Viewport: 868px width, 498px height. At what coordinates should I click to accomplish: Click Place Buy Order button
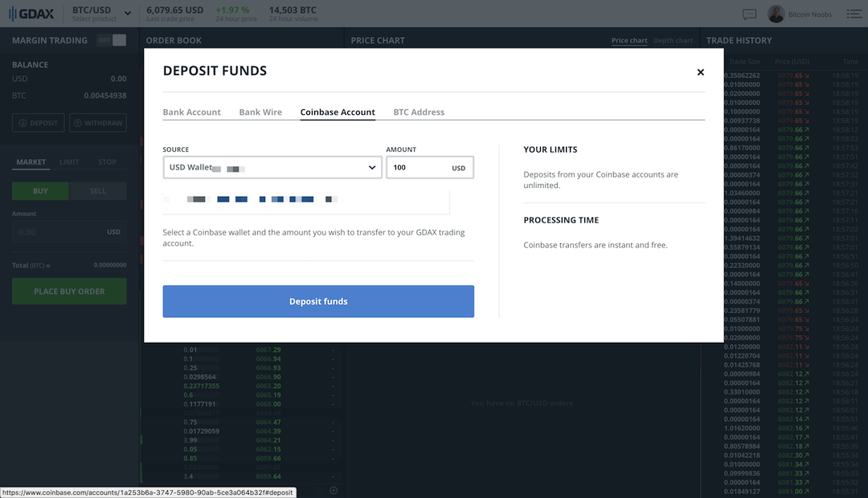(69, 291)
